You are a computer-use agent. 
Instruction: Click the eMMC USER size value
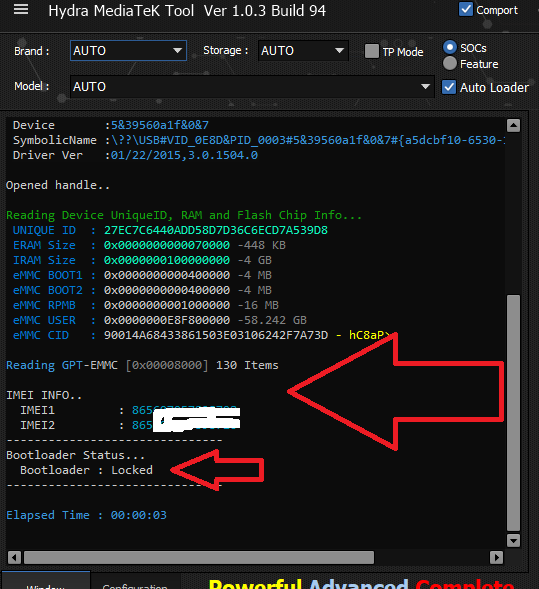click(205, 320)
